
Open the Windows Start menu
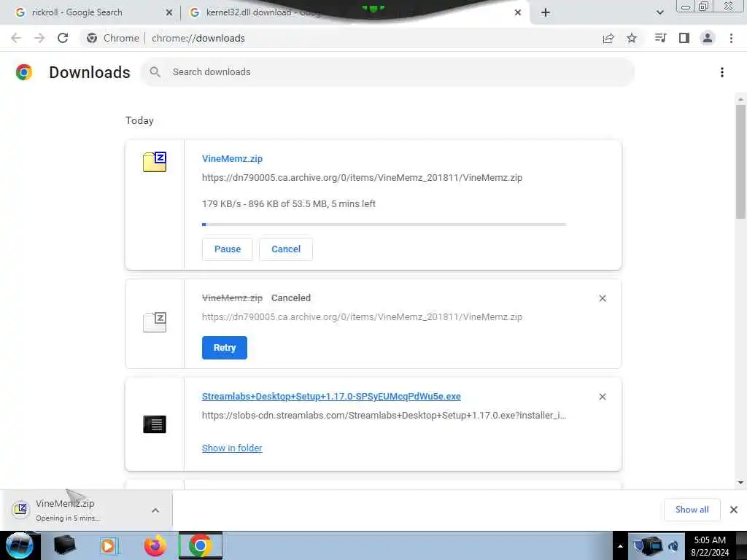coord(19,545)
